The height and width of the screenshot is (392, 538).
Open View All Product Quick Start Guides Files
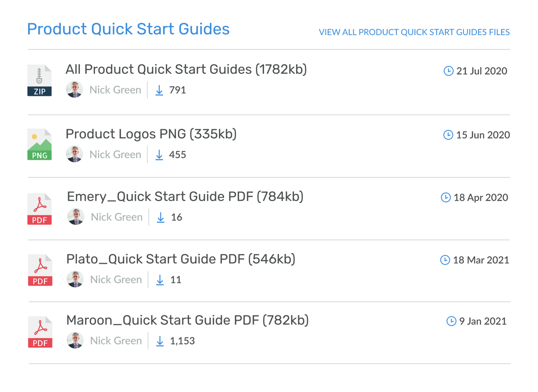coord(414,32)
